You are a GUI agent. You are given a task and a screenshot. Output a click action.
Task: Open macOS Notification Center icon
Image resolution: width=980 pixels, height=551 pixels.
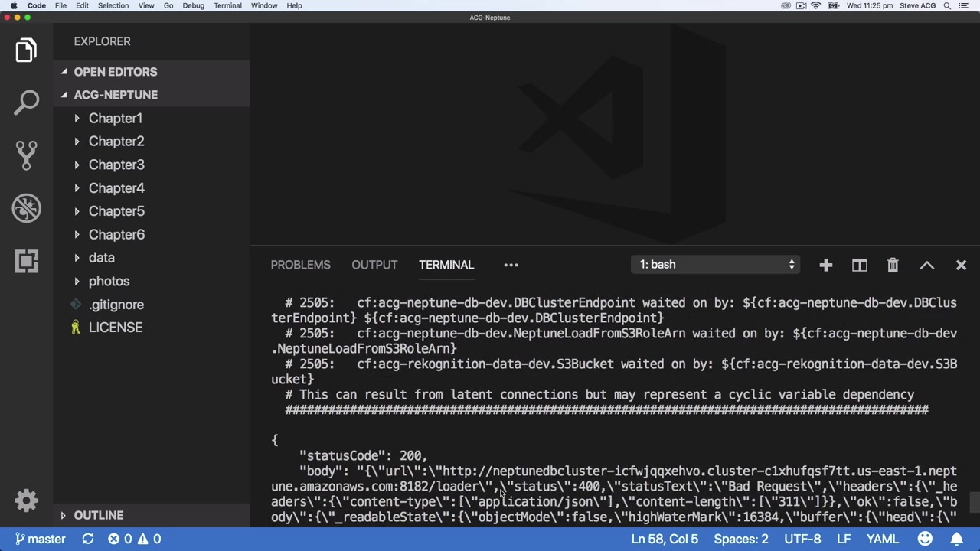click(x=964, y=5)
